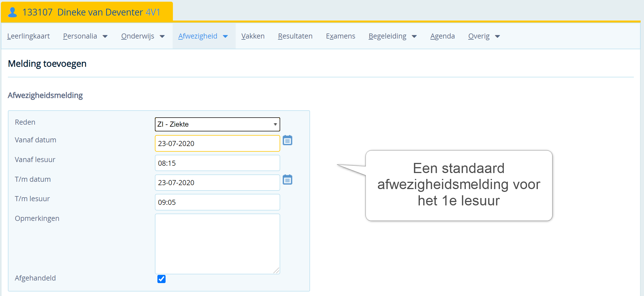Screen dimensions: 644x296
Task: Click the Vanaf datum input field
Action: point(217,143)
